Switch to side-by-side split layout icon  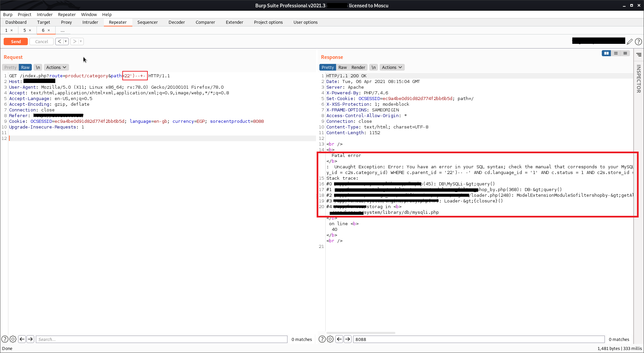tap(606, 53)
